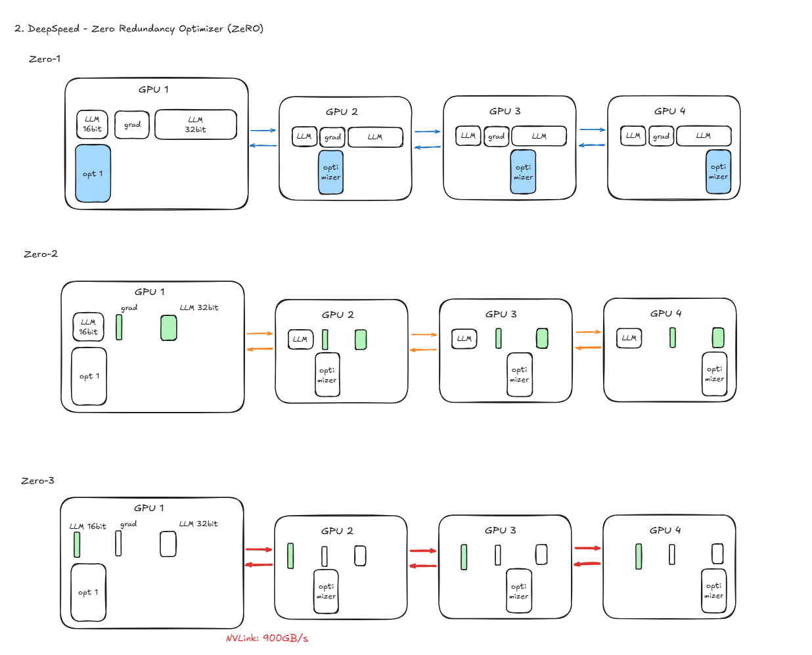Viewport: 812px width, 655px height.
Task: Select the optimizer box in Zero-2 GPU 4
Action: (x=714, y=374)
